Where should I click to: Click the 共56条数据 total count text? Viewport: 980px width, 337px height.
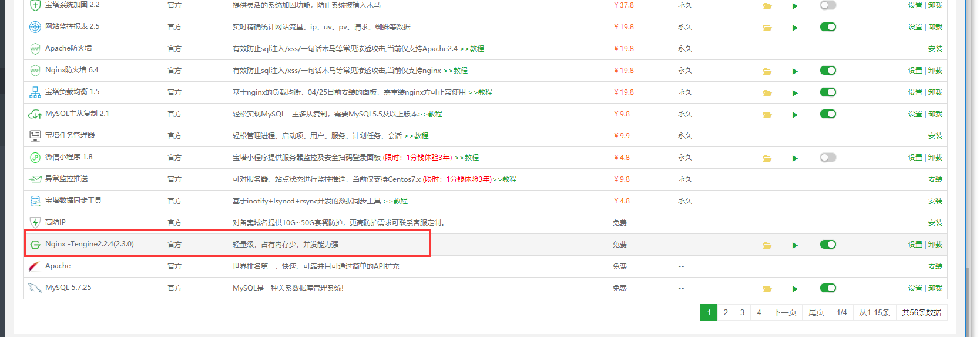(921, 312)
